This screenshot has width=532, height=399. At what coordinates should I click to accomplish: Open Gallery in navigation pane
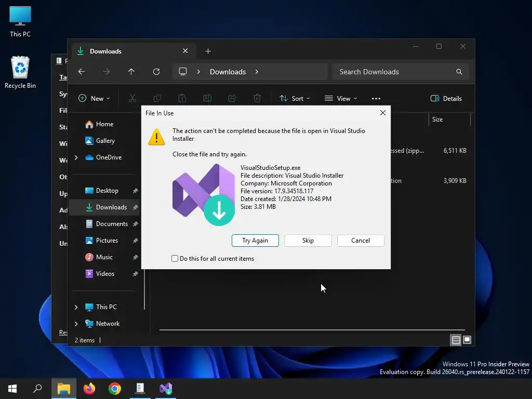click(x=105, y=140)
